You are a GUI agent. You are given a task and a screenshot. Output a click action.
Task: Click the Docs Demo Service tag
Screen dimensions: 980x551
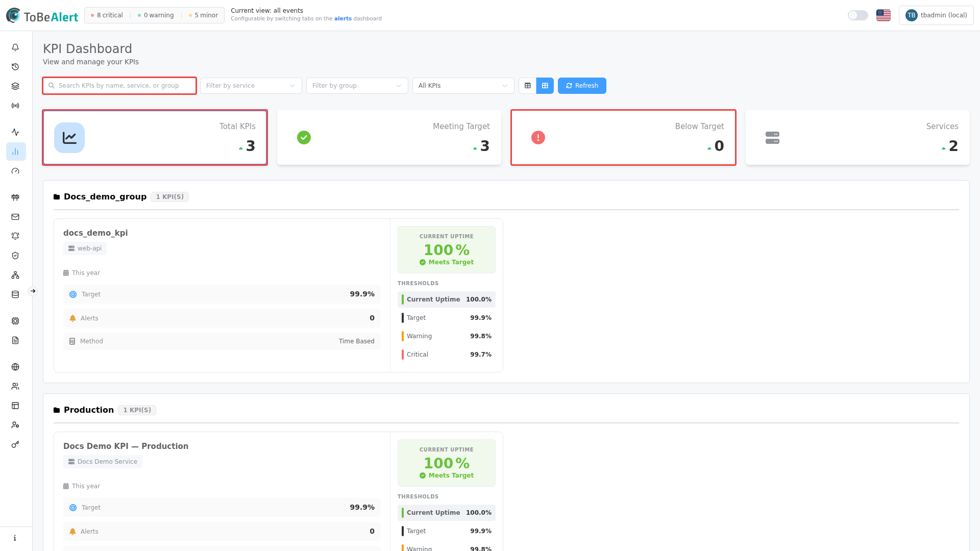click(x=103, y=462)
